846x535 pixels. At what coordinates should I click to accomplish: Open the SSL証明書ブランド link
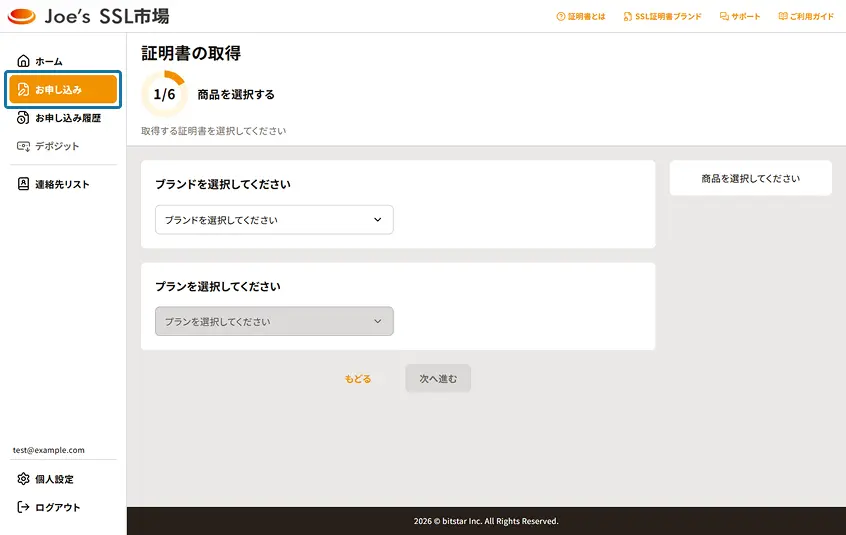(663, 17)
